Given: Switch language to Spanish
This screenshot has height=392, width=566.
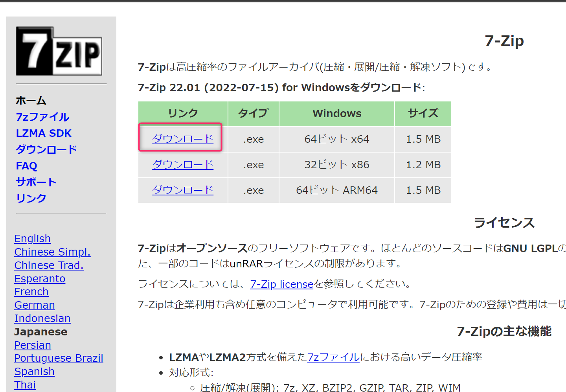Looking at the screenshot, I should [34, 372].
